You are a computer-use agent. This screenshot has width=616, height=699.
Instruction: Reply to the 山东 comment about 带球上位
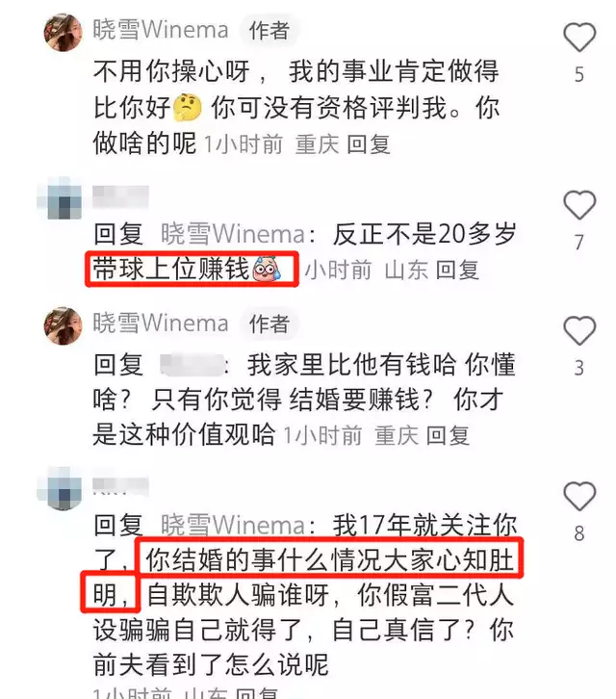457,270
